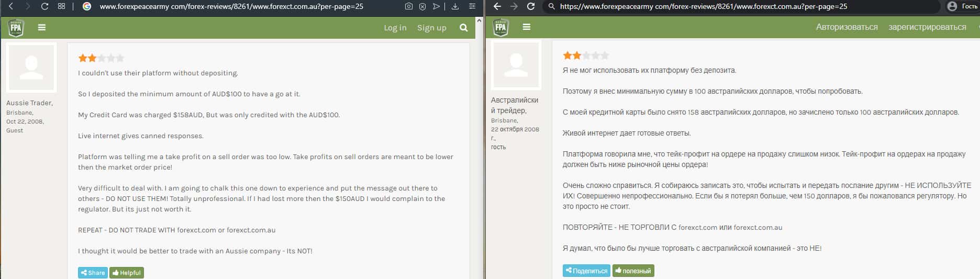Click Aussie Trader avatar image in left window
Viewport: 980px width, 279px height.
(31, 68)
